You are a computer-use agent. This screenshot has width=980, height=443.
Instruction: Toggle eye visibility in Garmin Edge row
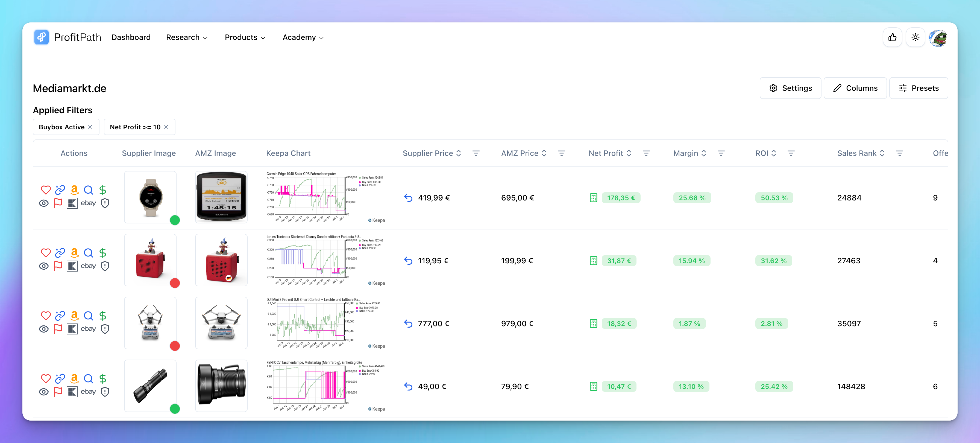point(44,203)
